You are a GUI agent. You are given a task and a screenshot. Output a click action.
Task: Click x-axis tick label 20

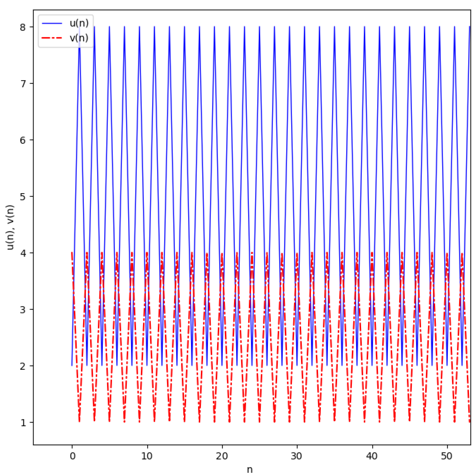[x=222, y=456]
